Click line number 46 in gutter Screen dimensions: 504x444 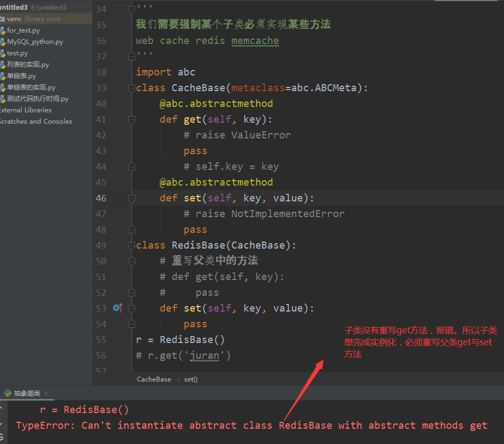tap(101, 198)
